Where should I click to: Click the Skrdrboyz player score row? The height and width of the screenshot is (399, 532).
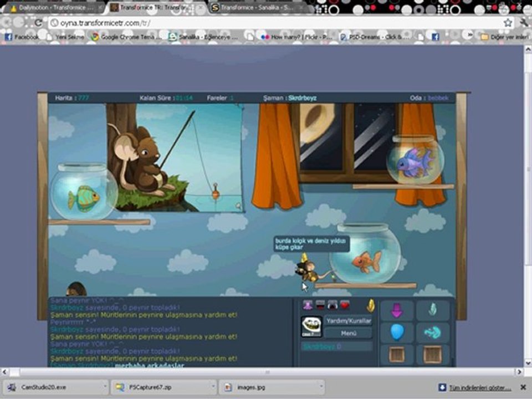(x=337, y=346)
